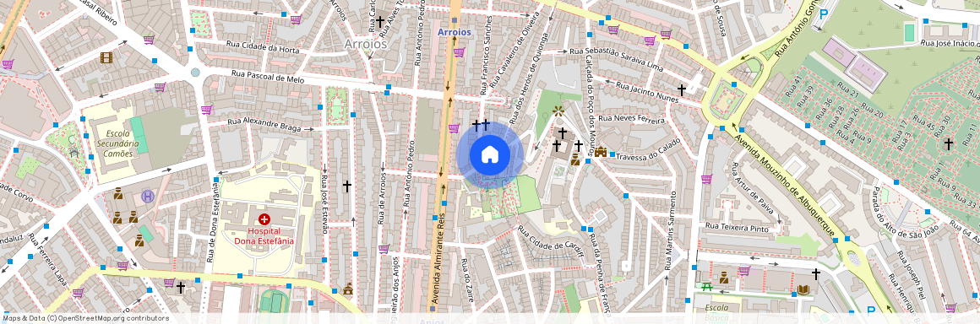The width and height of the screenshot is (980, 324).
Task: Select the castle icon by Travessa do Calado
Action: [602, 151]
